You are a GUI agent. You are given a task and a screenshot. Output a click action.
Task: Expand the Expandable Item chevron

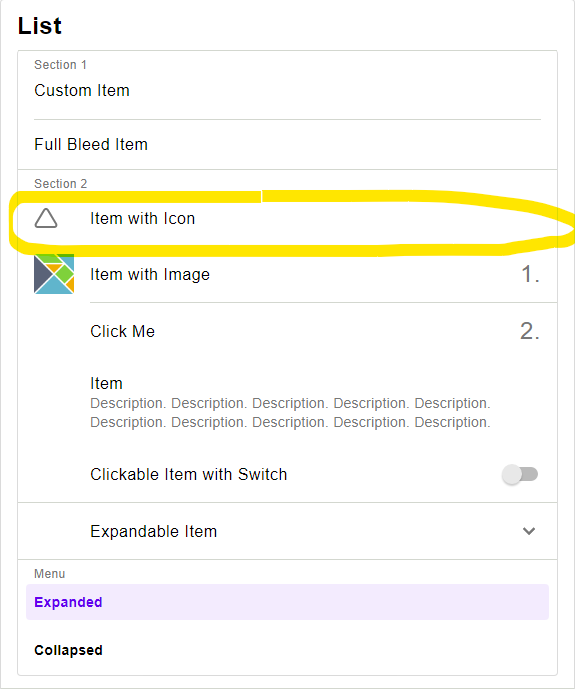pos(529,531)
